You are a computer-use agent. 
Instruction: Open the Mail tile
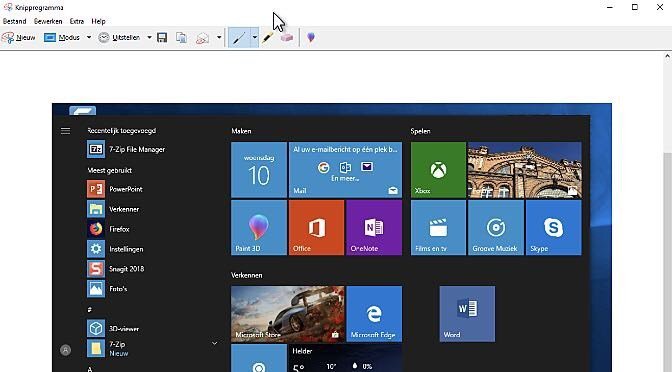[345, 170]
